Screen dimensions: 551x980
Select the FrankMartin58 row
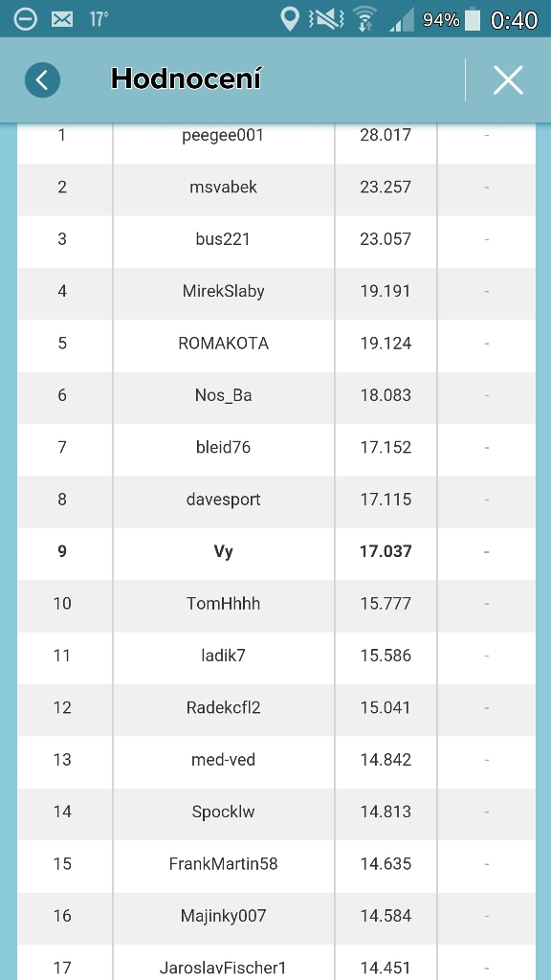tap(276, 864)
